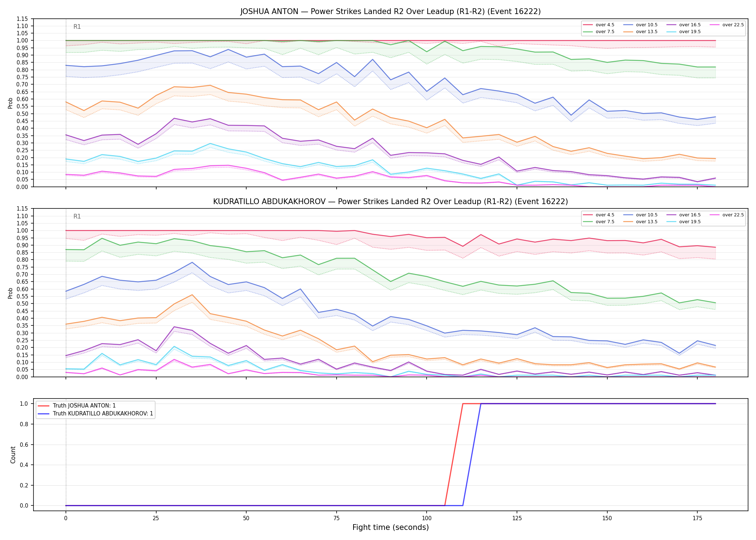The width and height of the screenshot is (756, 540).
Task: Click 'over 22.5' legend entry in top chart
Action: pyautogui.click(x=727, y=25)
